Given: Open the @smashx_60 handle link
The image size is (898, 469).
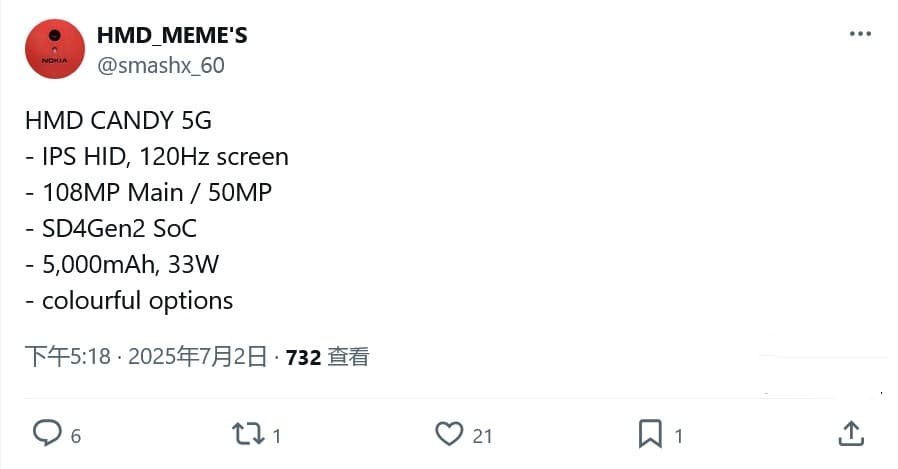Looking at the screenshot, I should click(x=160, y=66).
